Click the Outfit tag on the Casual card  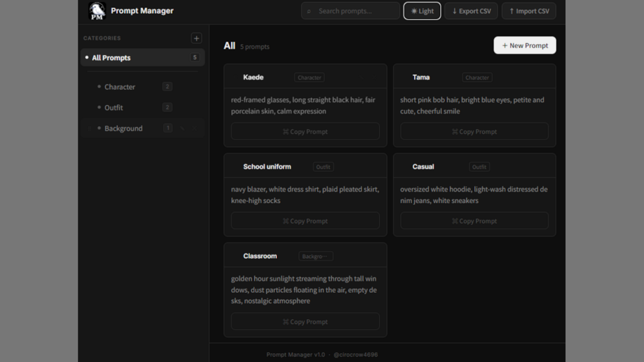(479, 167)
